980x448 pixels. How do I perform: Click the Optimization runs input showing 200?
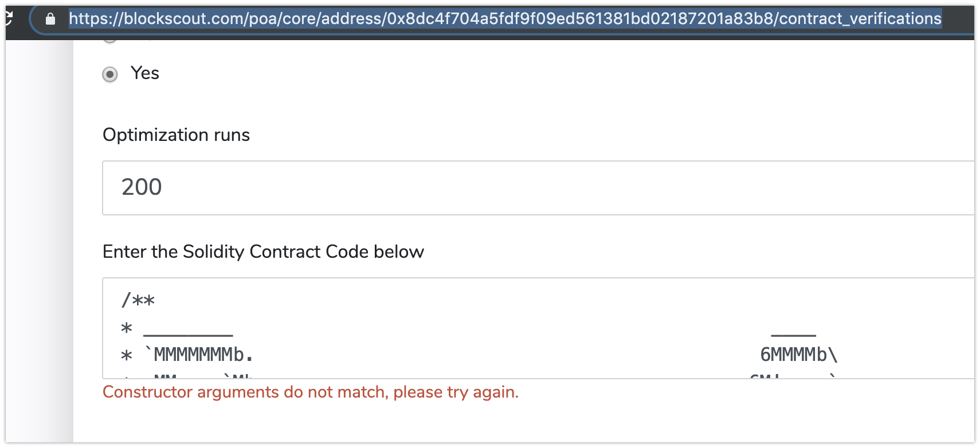point(344,188)
